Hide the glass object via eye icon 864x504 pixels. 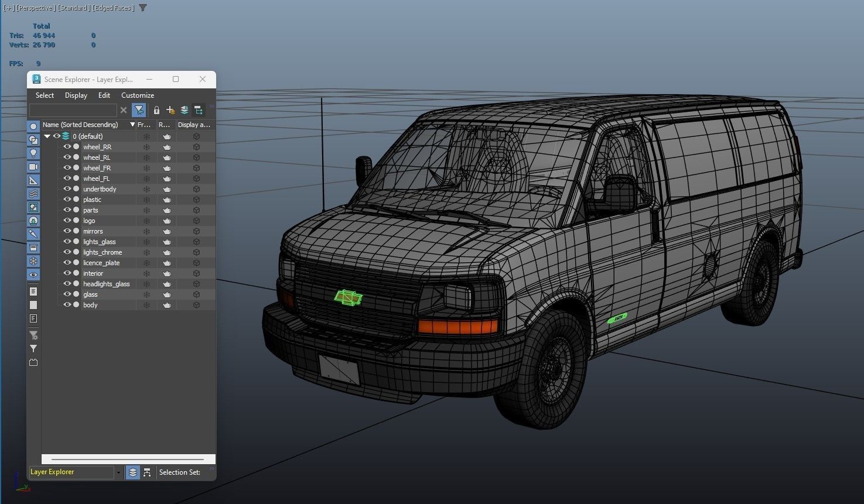[x=67, y=294]
